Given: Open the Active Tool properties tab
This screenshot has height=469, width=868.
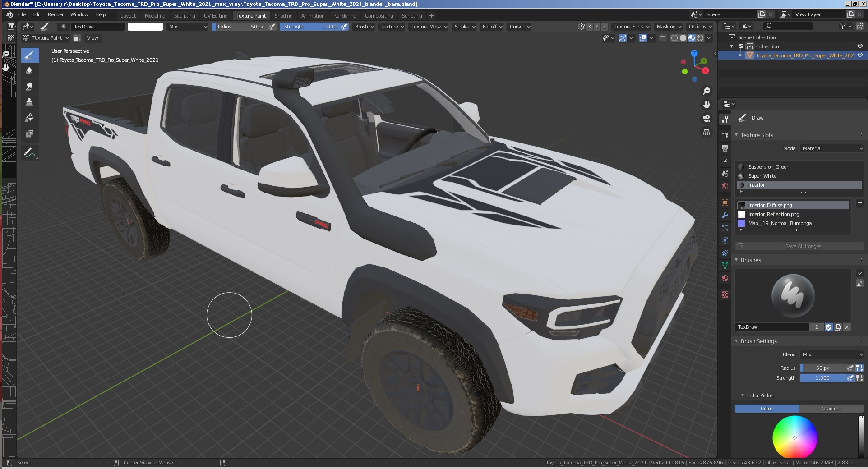Looking at the screenshot, I should (725, 120).
